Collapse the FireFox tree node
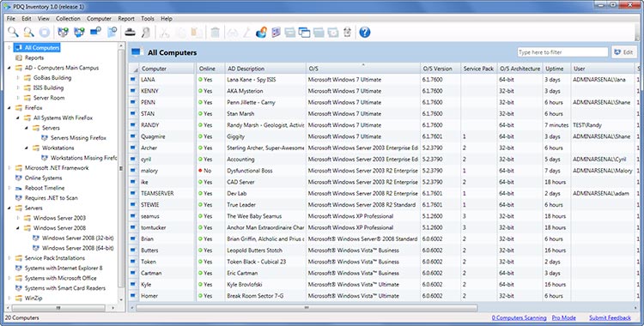The image size is (644, 326). point(9,108)
